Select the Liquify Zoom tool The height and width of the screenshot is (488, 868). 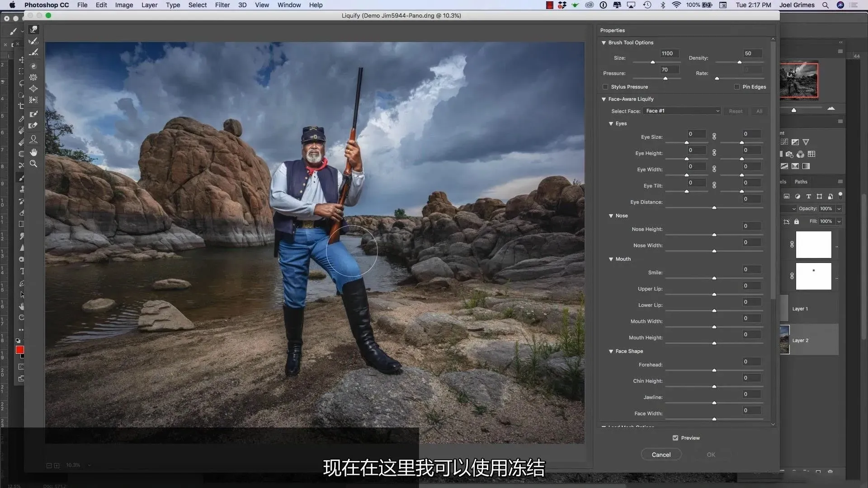point(33,164)
